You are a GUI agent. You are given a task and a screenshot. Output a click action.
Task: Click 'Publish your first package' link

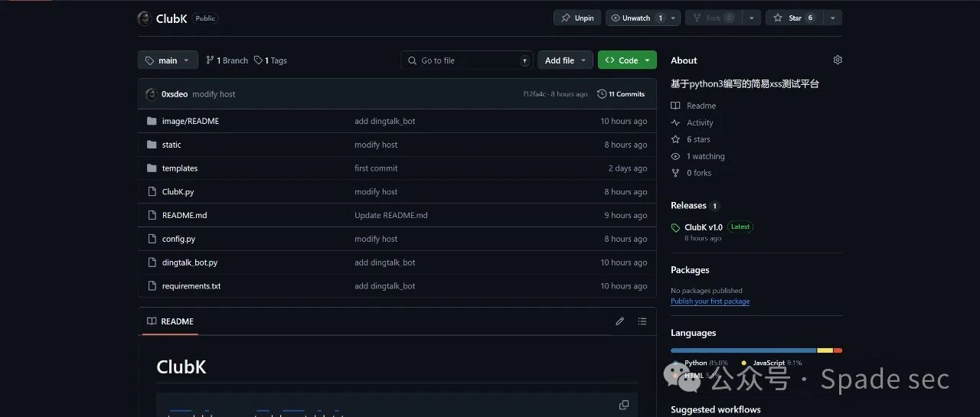click(710, 301)
